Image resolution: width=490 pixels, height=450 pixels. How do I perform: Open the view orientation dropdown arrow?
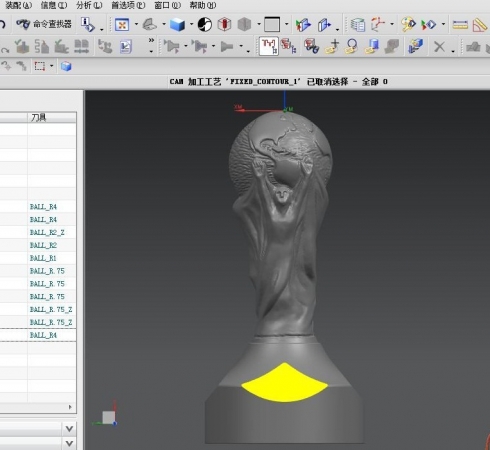[x=164, y=24]
